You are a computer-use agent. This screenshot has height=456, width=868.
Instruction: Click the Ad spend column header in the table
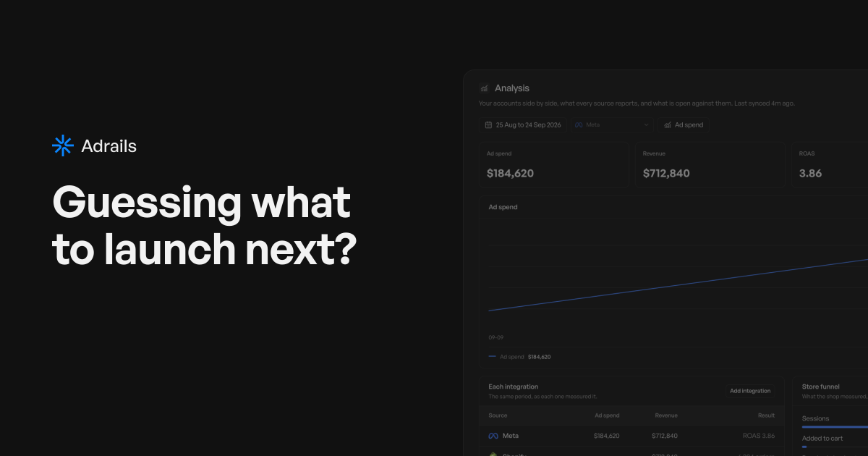click(x=607, y=415)
